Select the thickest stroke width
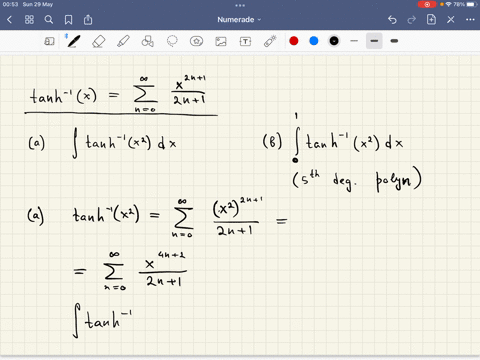 pos(394,41)
